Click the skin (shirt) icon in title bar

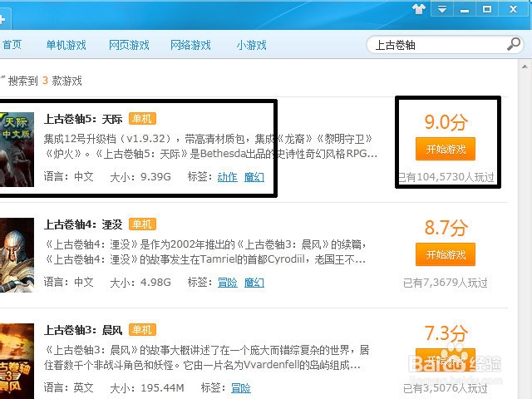419,9
